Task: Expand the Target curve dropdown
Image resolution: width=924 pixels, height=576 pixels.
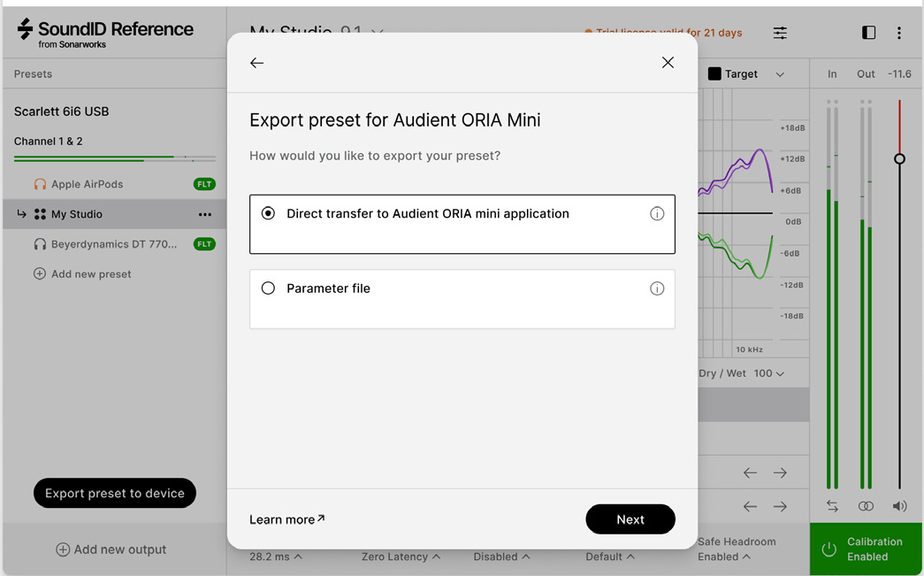Action: pos(780,74)
